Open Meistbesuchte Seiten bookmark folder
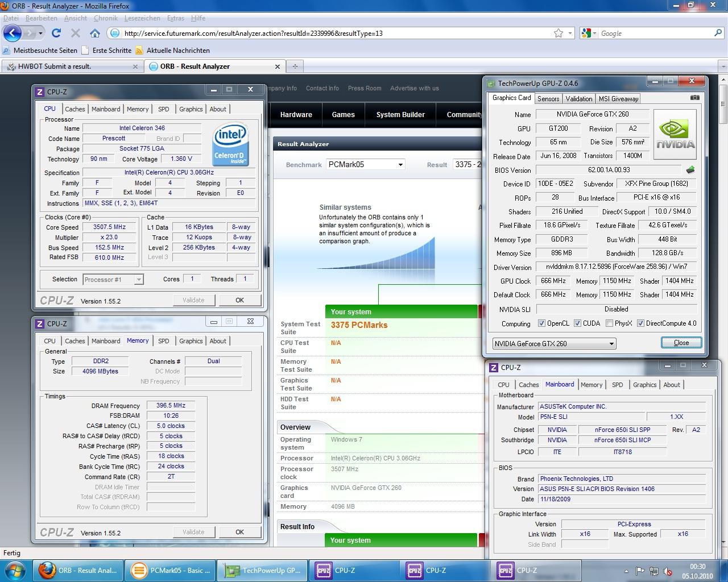Viewport: 728px width, 582px height. point(40,50)
